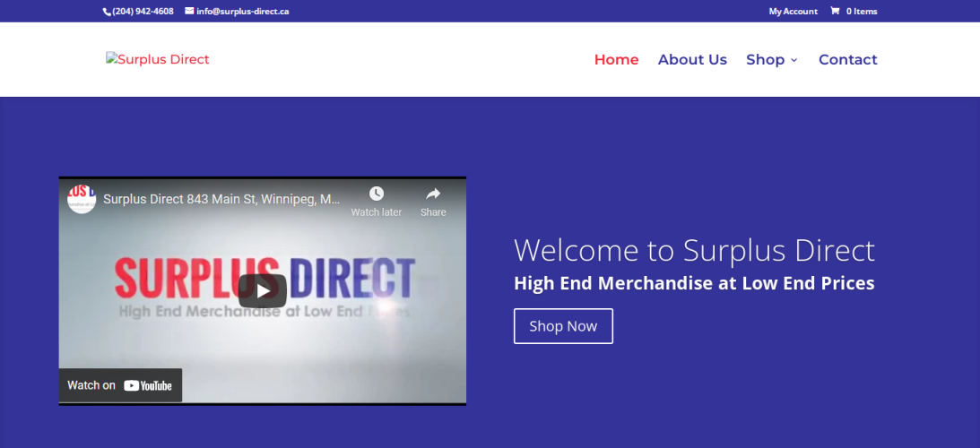Click the YouTube Watch later clock icon
This screenshot has width=980, height=448.
(x=377, y=194)
